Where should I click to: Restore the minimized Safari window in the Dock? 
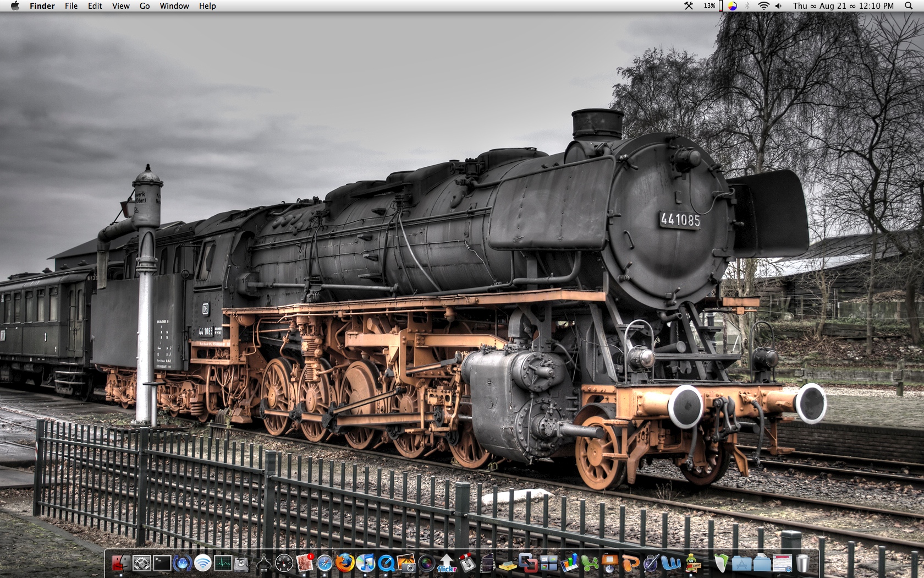click(782, 563)
